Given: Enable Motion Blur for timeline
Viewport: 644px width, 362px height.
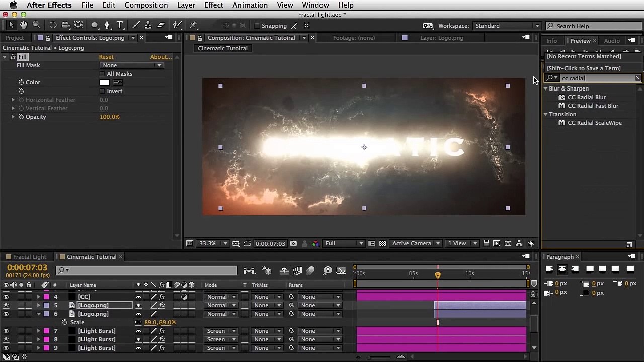Looking at the screenshot, I should 310,271.
